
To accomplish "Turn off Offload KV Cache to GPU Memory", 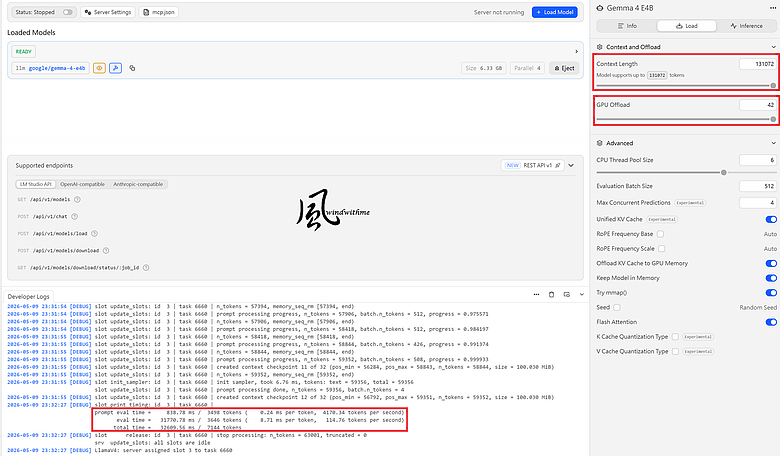I will tap(771, 263).
